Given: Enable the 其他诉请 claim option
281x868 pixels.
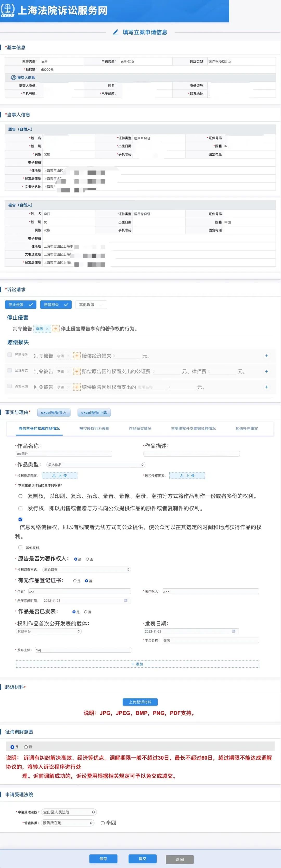Looking at the screenshot, I should [91, 305].
